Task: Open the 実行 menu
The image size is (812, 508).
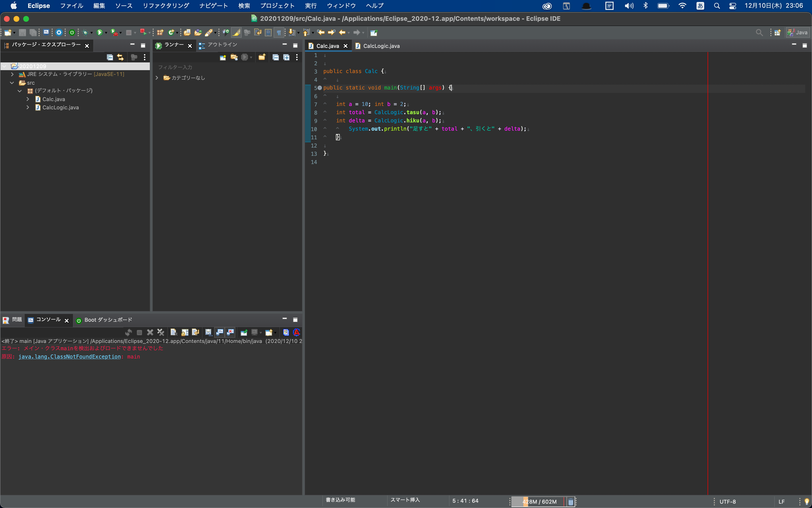Action: 311,6
